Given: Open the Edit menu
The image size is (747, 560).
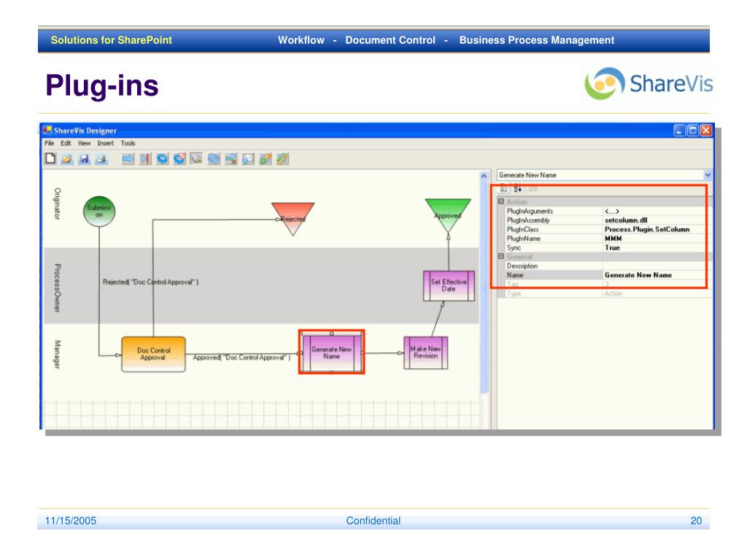Looking at the screenshot, I should coord(66,143).
